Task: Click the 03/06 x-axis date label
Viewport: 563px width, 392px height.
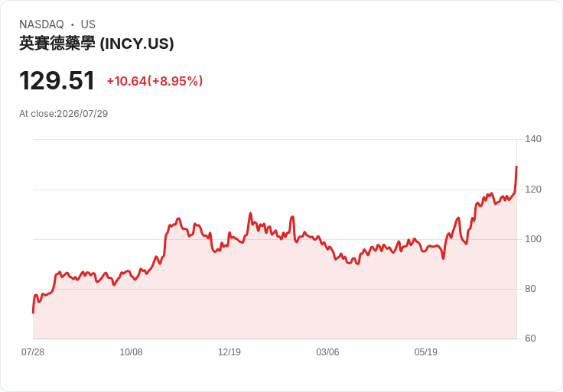Action: click(327, 352)
